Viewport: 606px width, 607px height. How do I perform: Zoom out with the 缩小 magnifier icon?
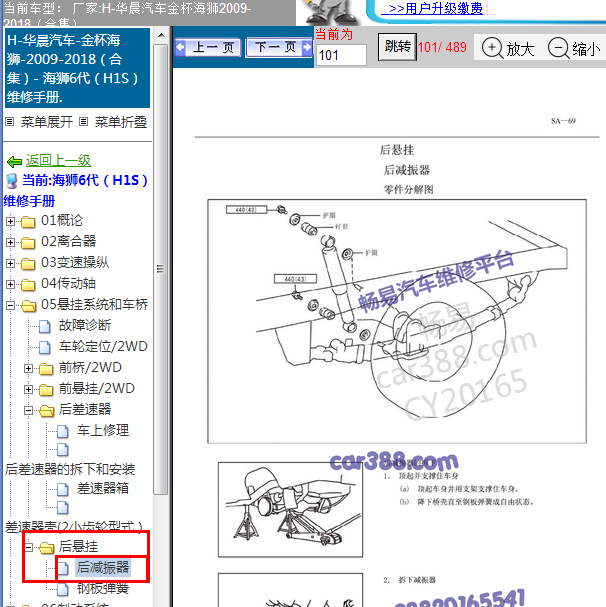(x=558, y=48)
